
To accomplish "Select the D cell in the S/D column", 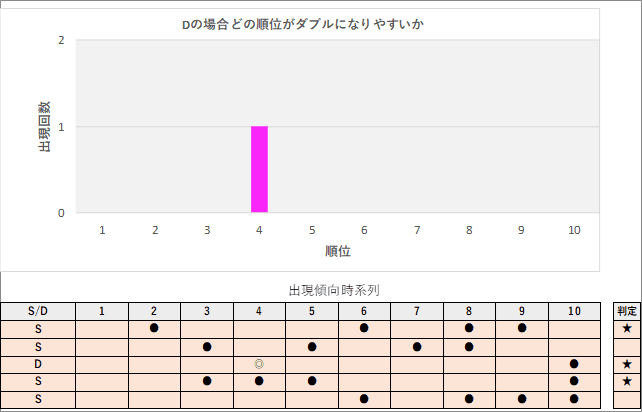I will tap(38, 364).
